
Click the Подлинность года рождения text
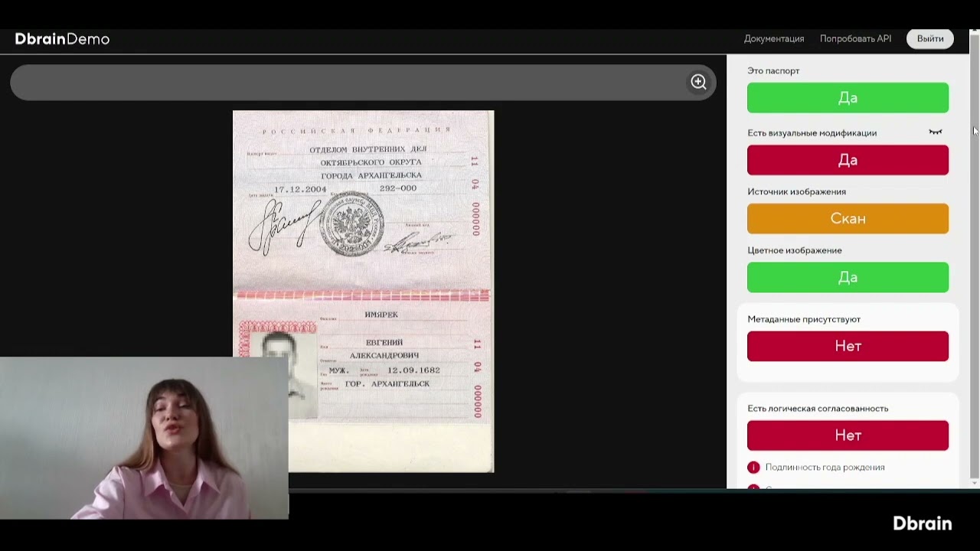[x=825, y=468]
